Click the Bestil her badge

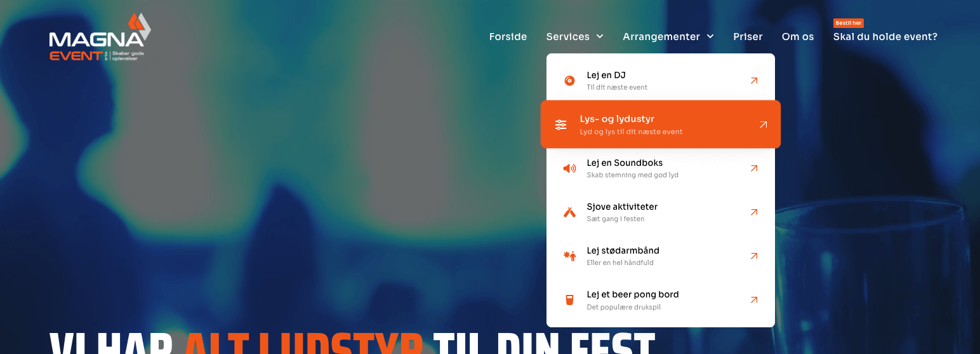(848, 23)
